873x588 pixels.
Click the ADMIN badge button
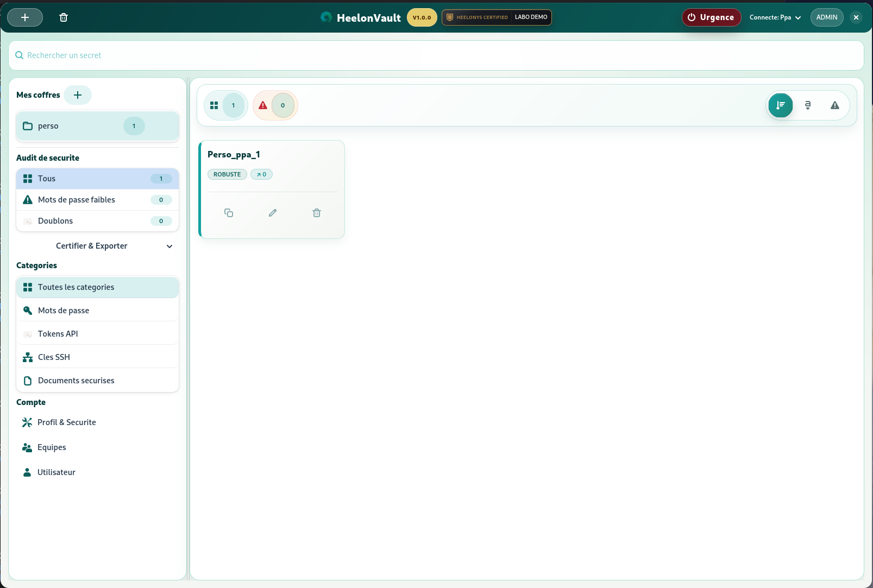point(826,17)
